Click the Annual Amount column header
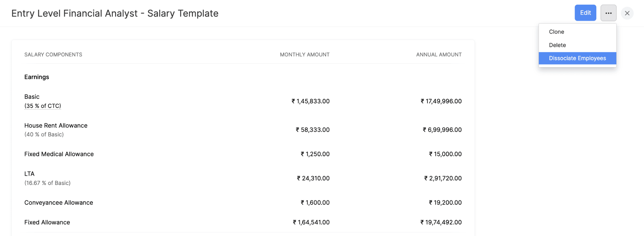Screen dimensions: 644x236 [x=439, y=54]
